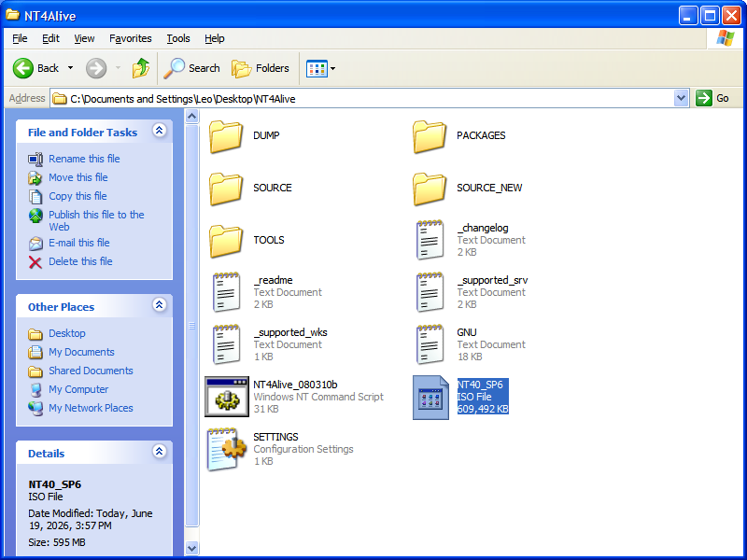Open the Favorites menu
747x560 pixels.
coord(130,38)
